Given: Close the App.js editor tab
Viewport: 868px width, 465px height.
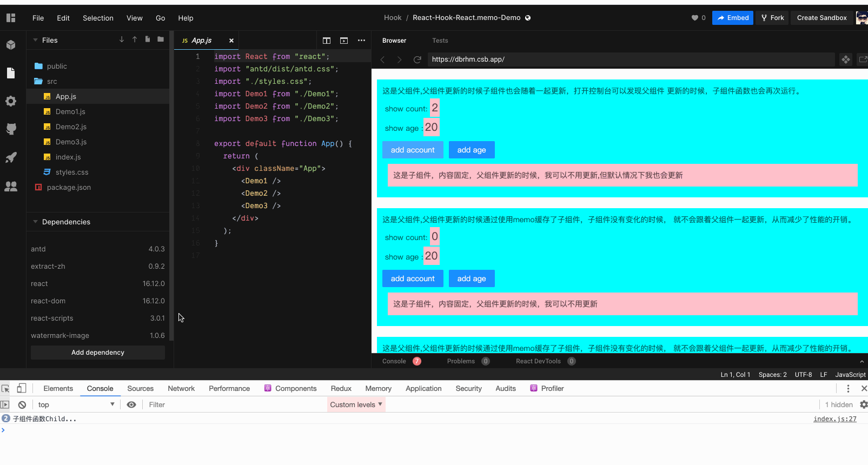Looking at the screenshot, I should [x=231, y=41].
